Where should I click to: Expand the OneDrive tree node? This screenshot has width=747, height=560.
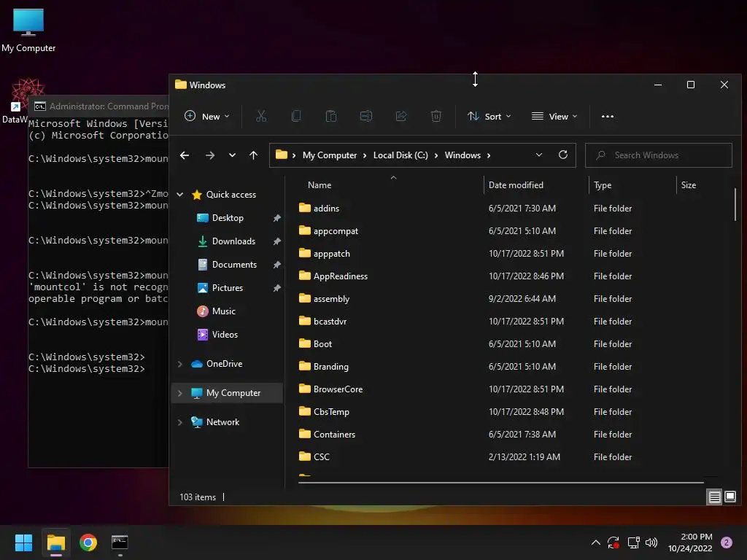[180, 364]
